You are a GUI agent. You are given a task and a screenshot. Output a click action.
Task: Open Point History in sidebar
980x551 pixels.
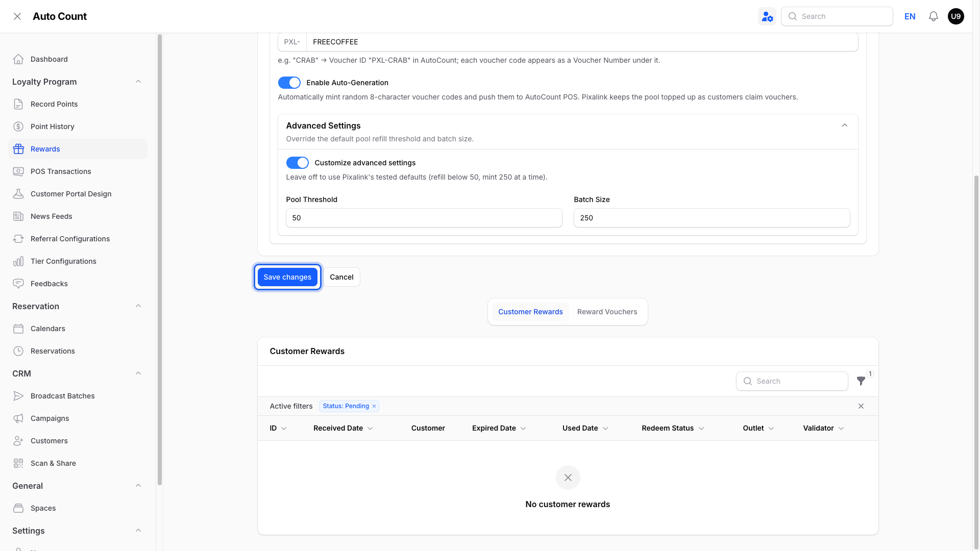coord(78,127)
